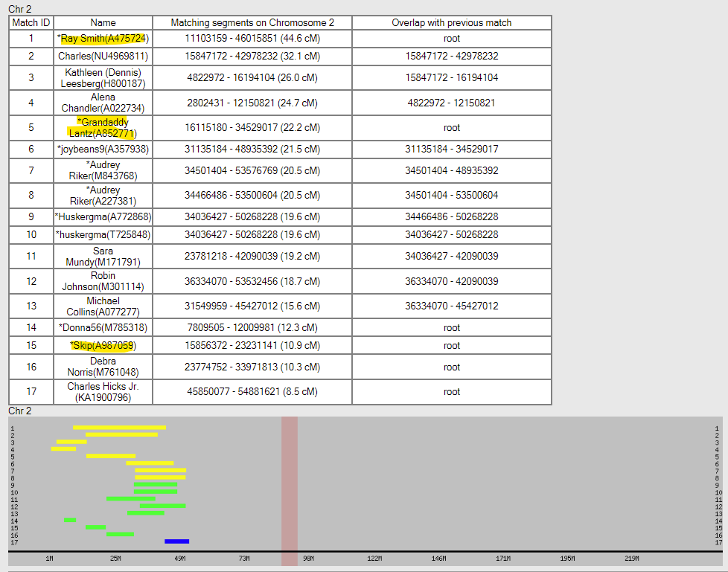Select Sara Mundy's segment range cell
The image size is (728, 572).
point(252,256)
